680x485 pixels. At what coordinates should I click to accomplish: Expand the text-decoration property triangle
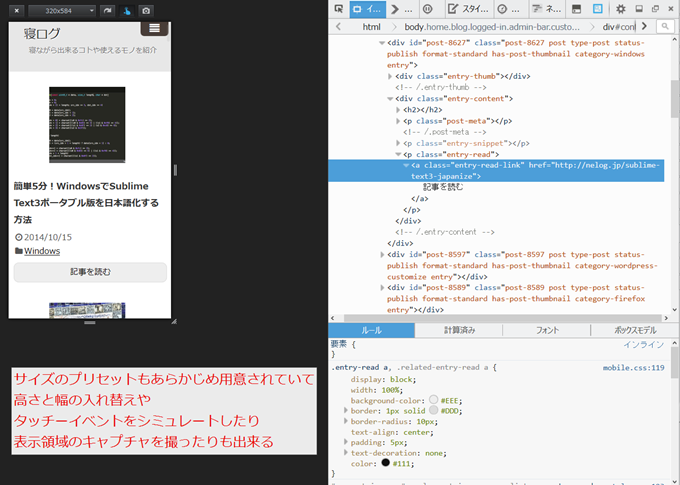tap(346, 452)
